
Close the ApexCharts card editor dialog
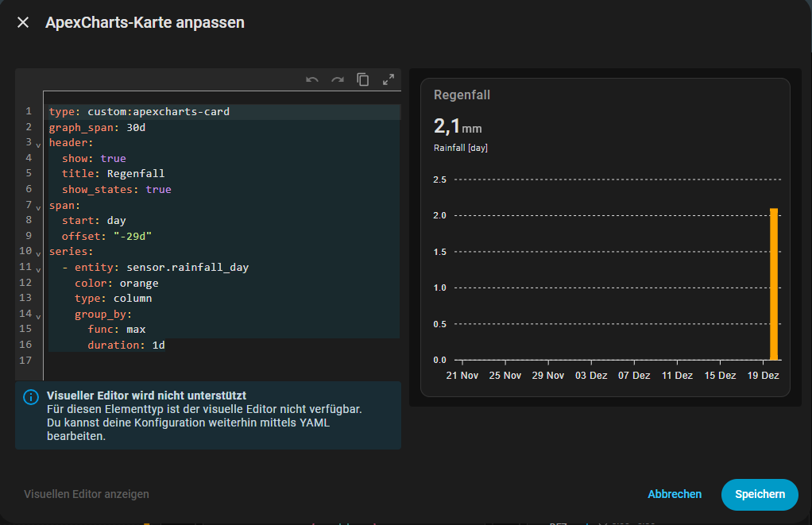(23, 23)
